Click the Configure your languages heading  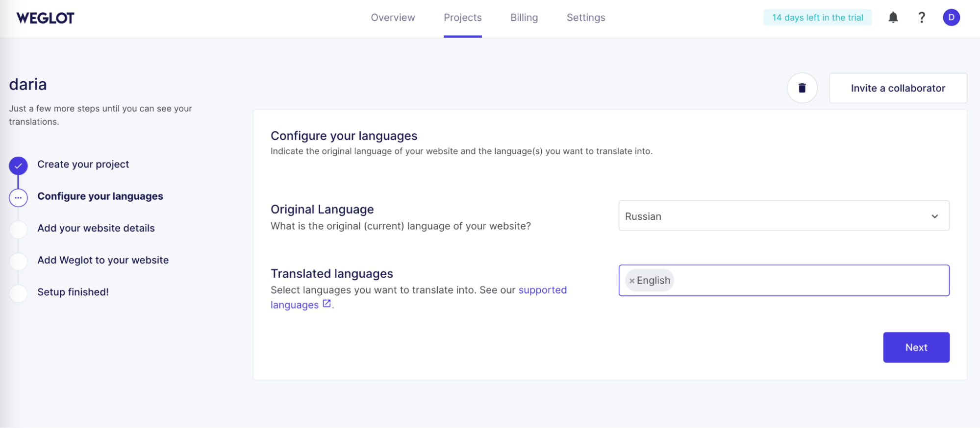[344, 136]
